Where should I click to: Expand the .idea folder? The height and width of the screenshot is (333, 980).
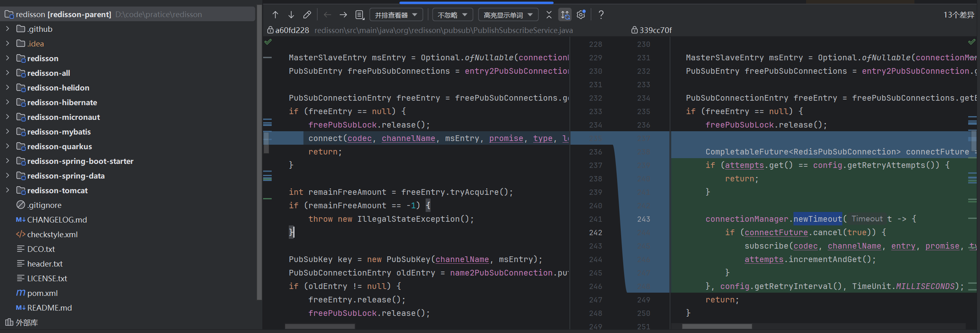(8, 44)
